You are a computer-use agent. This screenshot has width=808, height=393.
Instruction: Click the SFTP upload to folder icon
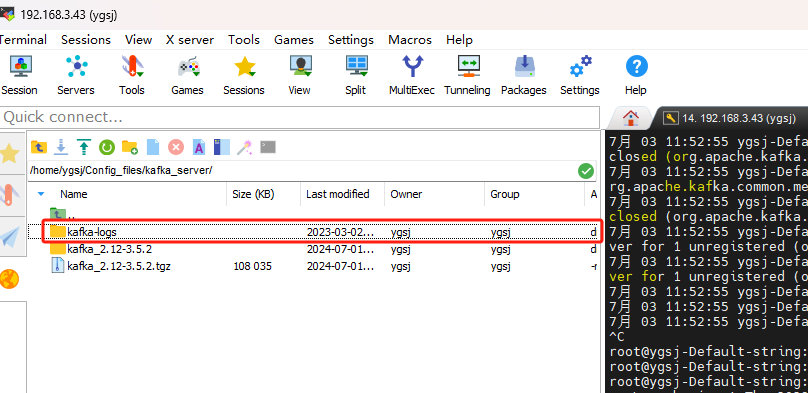point(84,147)
